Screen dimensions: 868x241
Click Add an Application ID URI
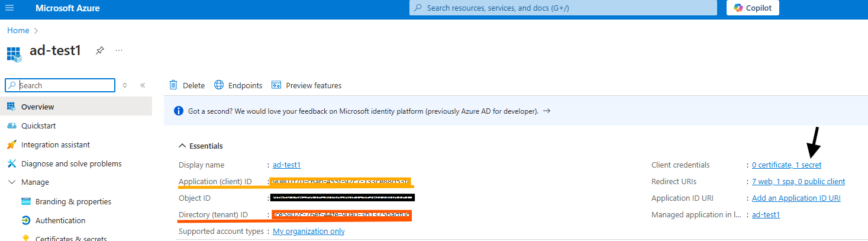tap(796, 198)
